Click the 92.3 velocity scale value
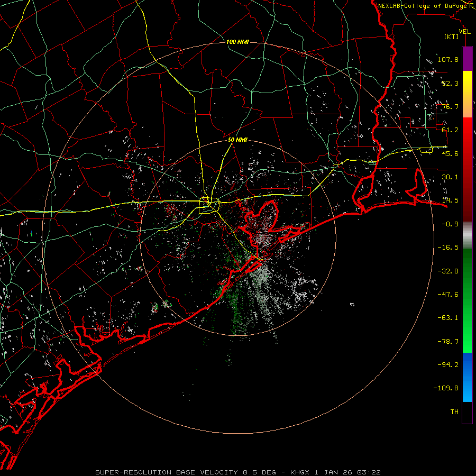The width and height of the screenshot is (476, 476). 450,83
